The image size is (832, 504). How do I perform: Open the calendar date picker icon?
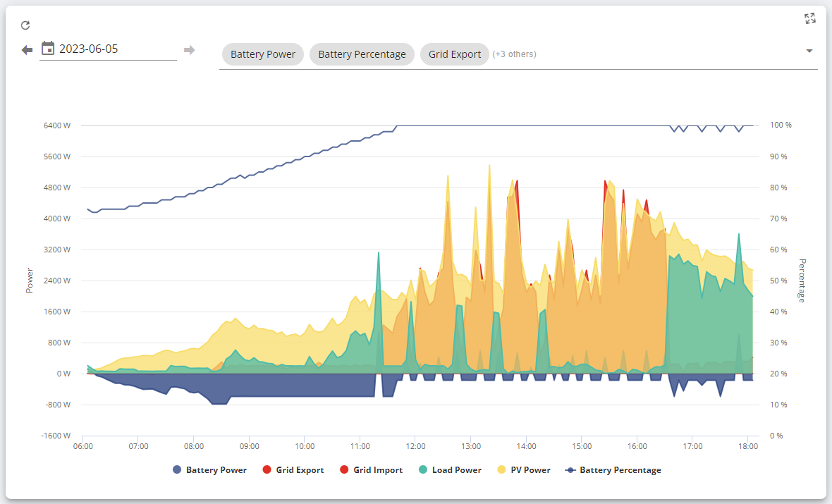(x=48, y=48)
